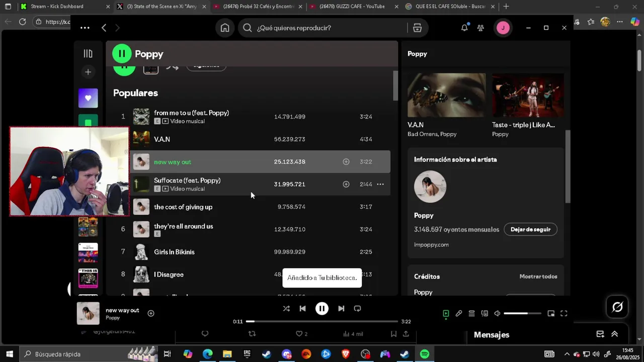Open the play queue icon
Screen dimensions: 644x362
coord(471,314)
